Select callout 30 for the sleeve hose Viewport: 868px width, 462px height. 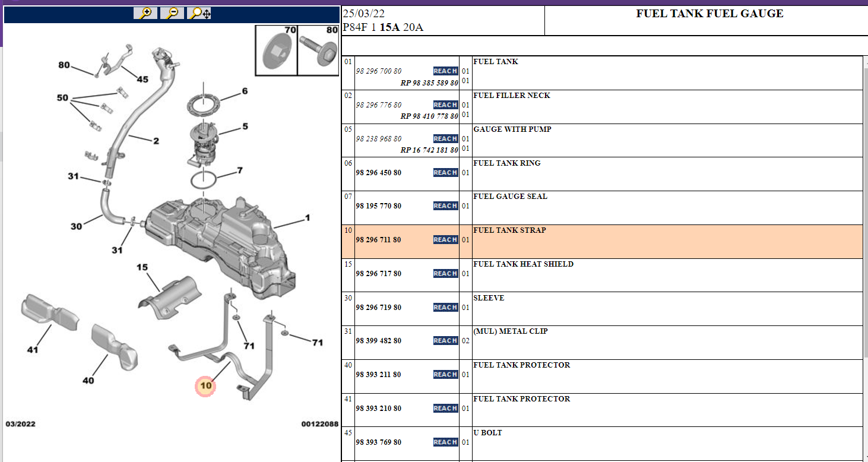76,226
